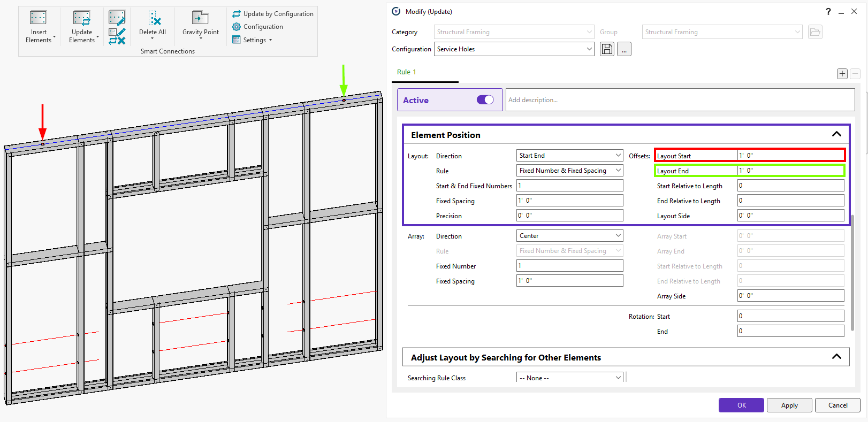The height and width of the screenshot is (422, 868).
Task: Open the Layout Direction dropdown set to Start End
Action: [569, 156]
